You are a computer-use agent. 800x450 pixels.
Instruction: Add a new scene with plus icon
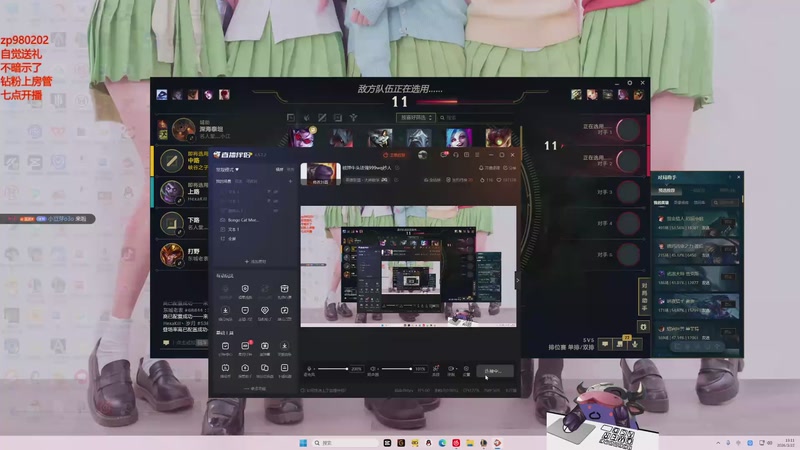tap(290, 181)
